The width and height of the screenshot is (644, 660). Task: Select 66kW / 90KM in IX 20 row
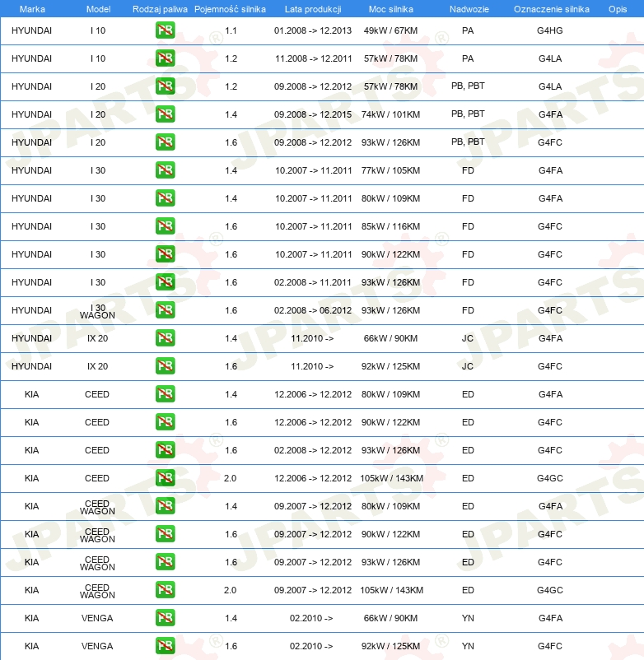390,338
